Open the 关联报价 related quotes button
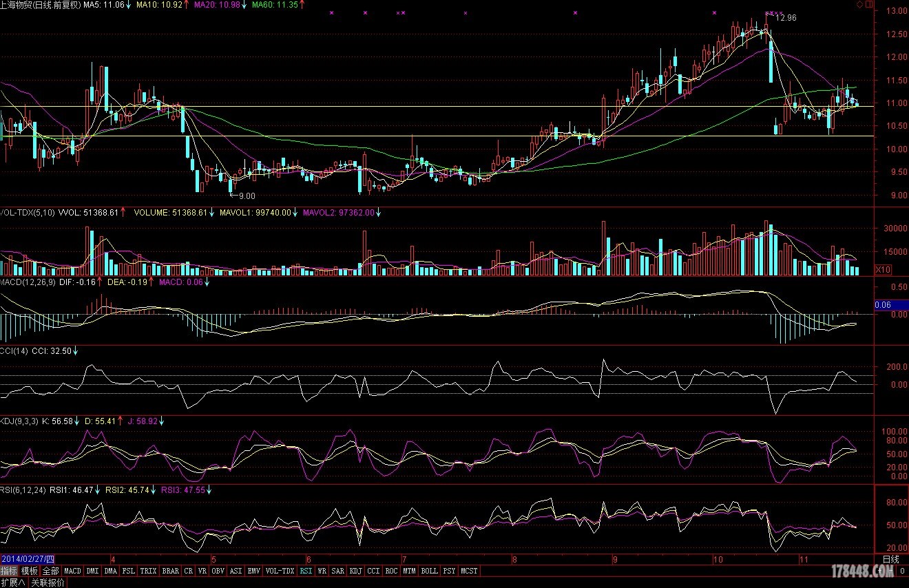909x588 pixels. tap(47, 582)
